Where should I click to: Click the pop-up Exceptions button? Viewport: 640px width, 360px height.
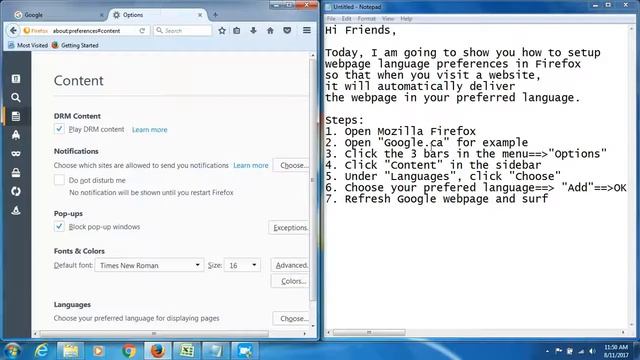pos(289,227)
